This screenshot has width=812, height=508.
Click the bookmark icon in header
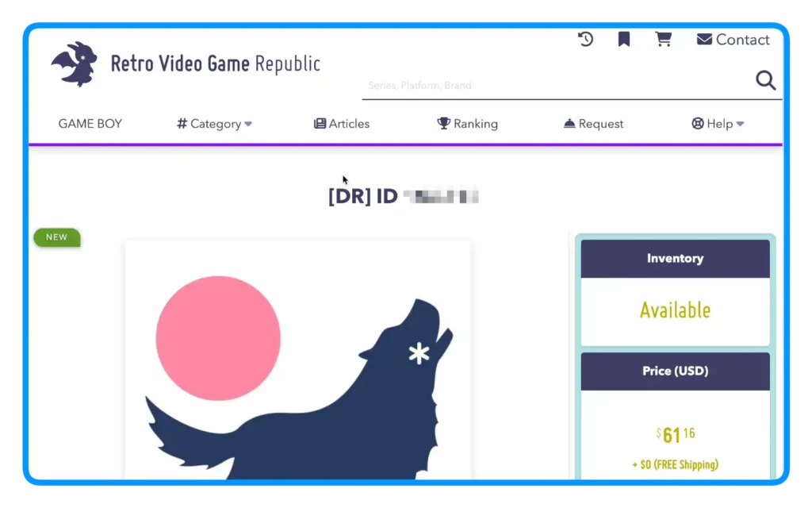624,40
